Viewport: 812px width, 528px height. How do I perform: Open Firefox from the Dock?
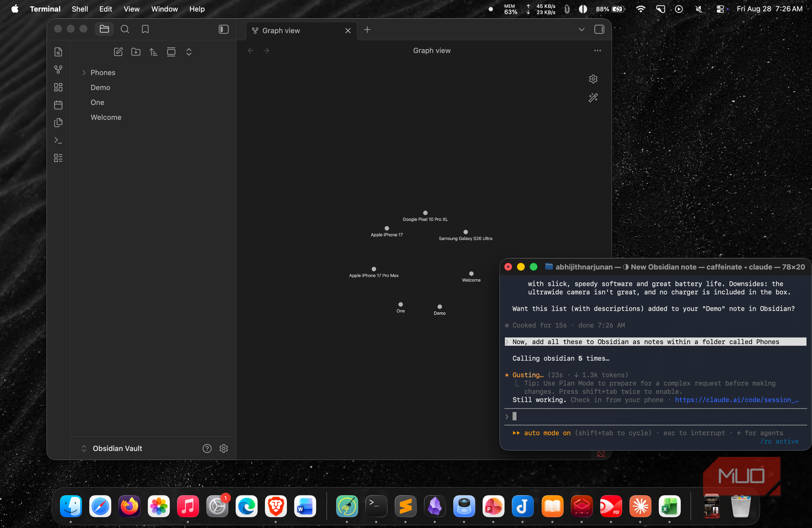(x=129, y=506)
